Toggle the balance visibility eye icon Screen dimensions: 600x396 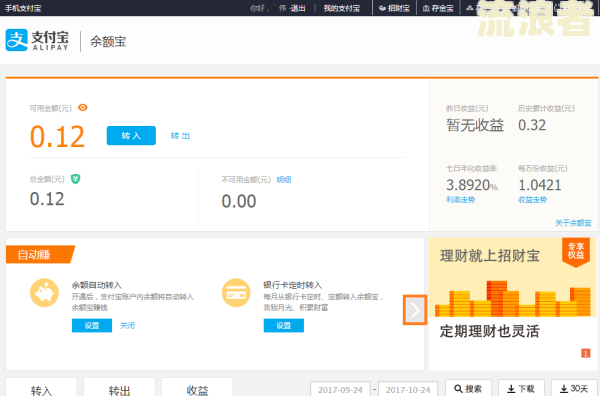[x=83, y=108]
